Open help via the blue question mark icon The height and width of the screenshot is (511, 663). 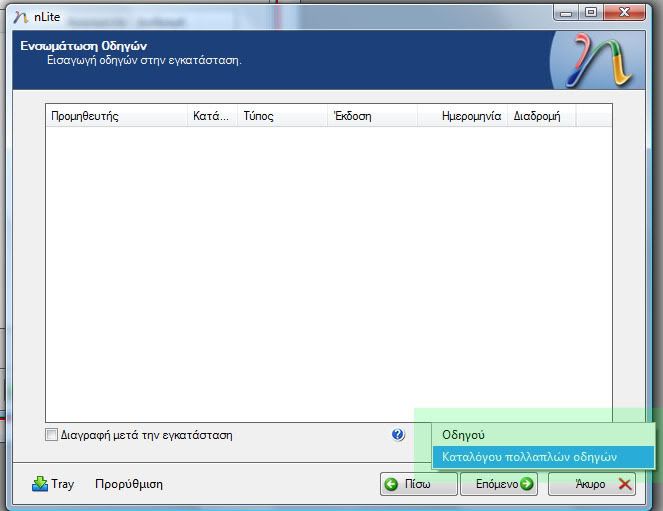click(398, 435)
